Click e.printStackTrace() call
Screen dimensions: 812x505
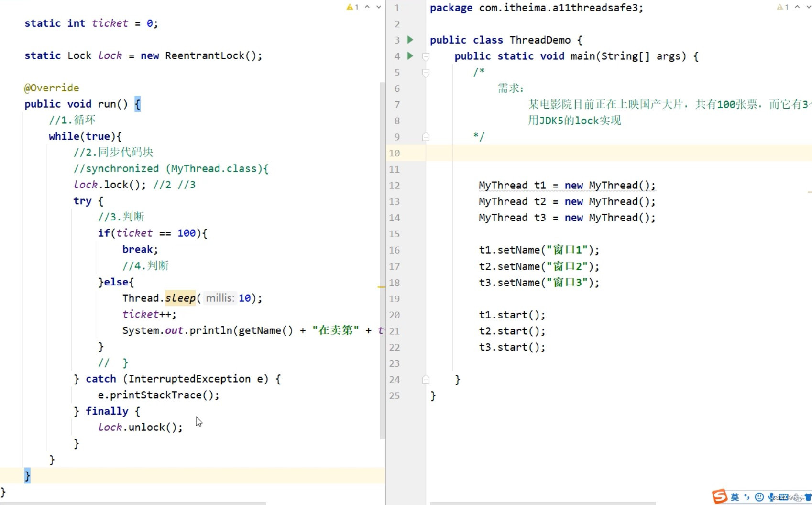(159, 395)
